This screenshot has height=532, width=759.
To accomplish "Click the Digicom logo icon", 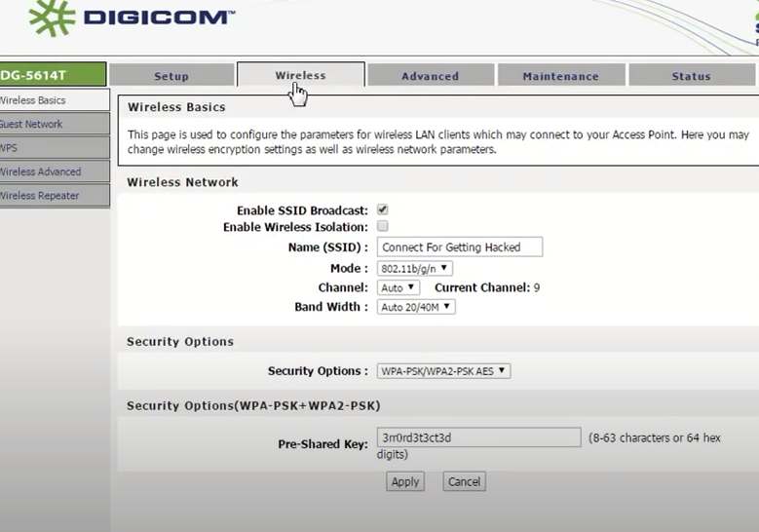I will [x=52, y=18].
